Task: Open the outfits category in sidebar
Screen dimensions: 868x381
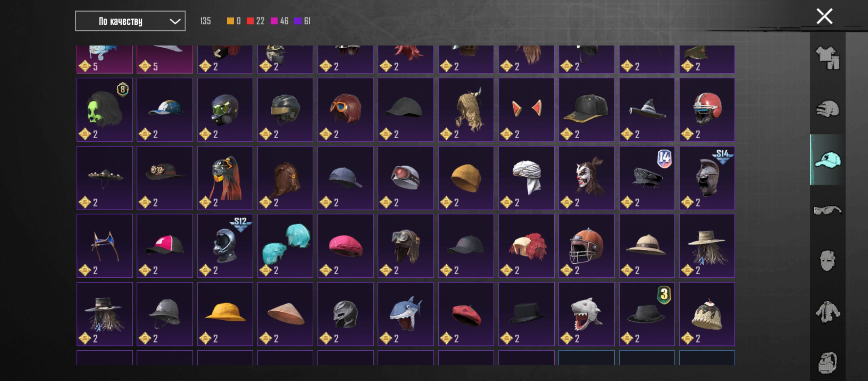Action: tap(827, 58)
